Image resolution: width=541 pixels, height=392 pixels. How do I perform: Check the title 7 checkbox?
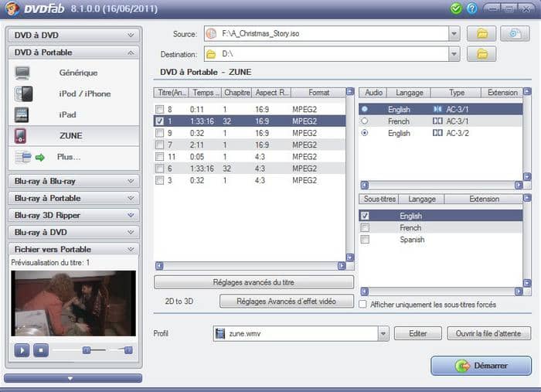pyautogui.click(x=159, y=145)
